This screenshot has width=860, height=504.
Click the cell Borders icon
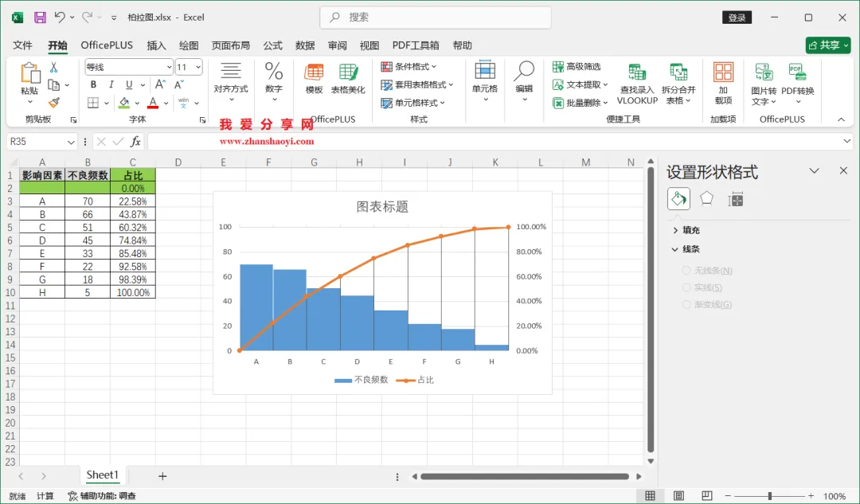[x=93, y=103]
